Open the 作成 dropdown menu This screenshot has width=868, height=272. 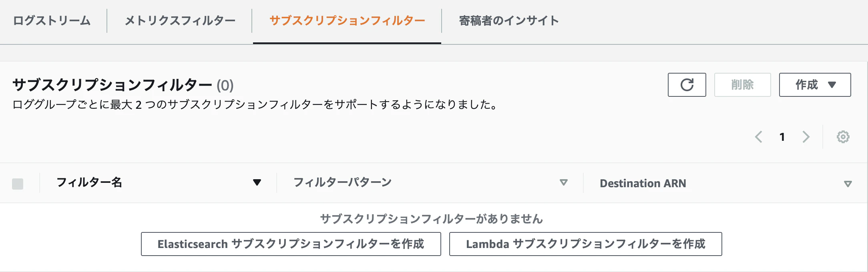[814, 85]
